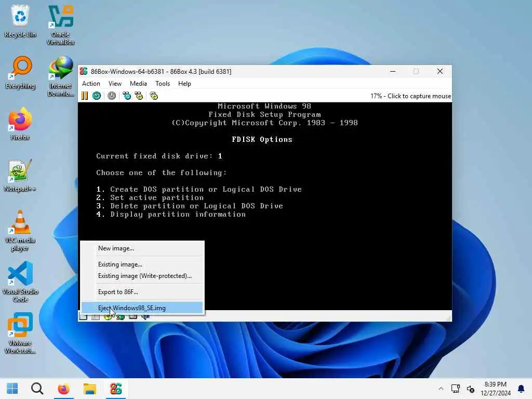Click the sound status bar icon
The image size is (532, 399).
tap(145, 317)
